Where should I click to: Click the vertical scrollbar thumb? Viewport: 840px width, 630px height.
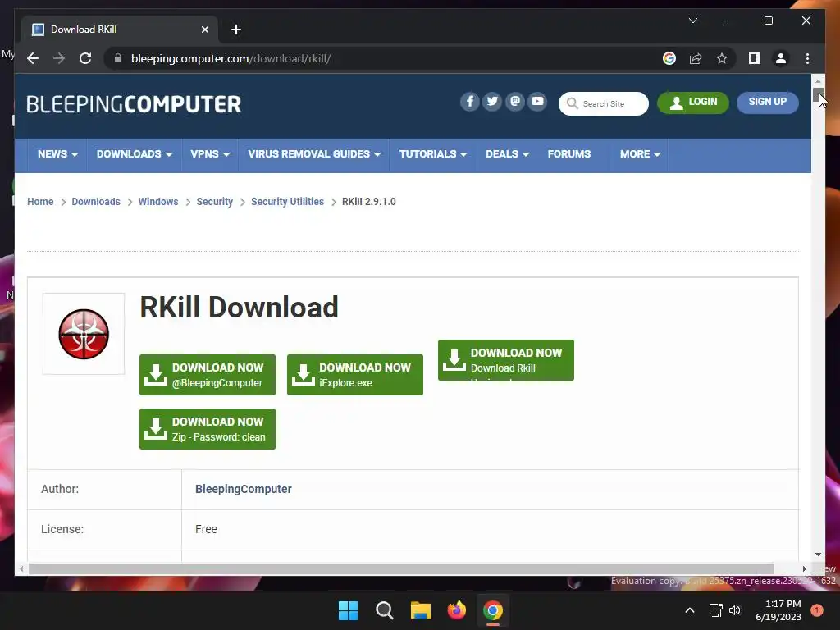click(818, 96)
